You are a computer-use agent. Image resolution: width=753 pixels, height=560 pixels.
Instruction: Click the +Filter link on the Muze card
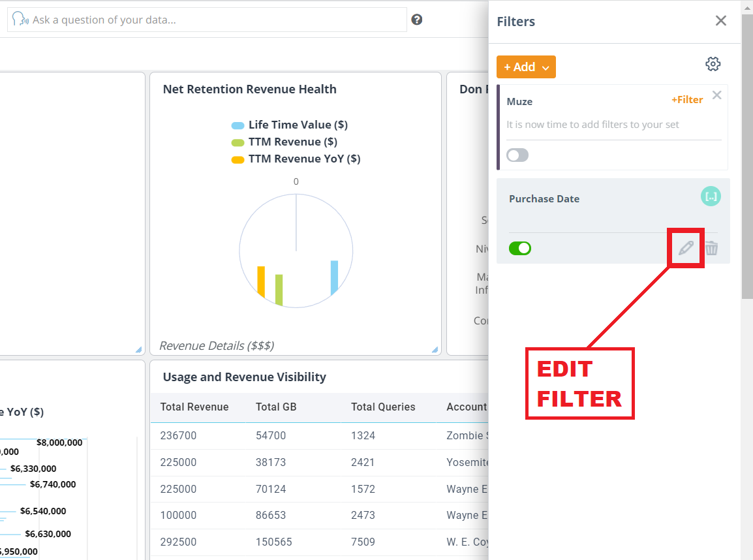coord(686,99)
